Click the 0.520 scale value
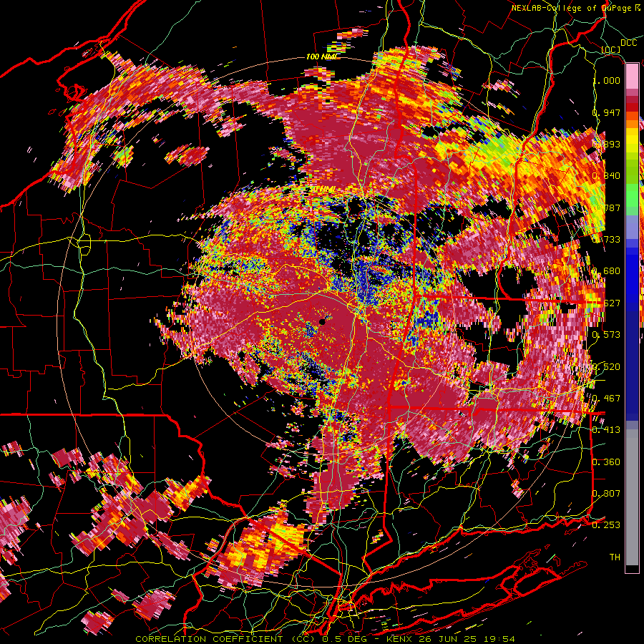The width and height of the screenshot is (644, 644). click(607, 366)
